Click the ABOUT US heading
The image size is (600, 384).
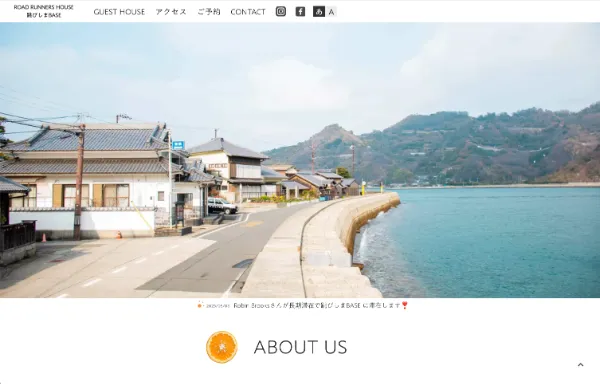click(300, 347)
